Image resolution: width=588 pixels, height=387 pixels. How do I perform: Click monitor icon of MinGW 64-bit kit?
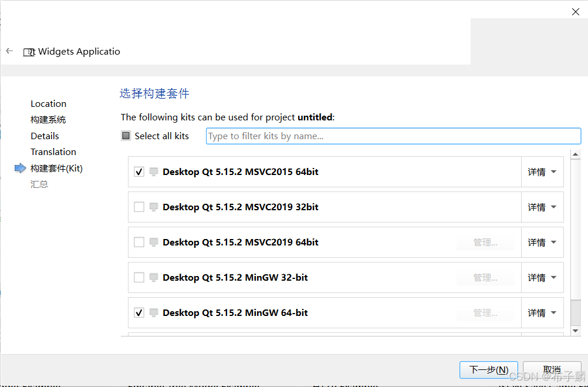click(x=153, y=312)
